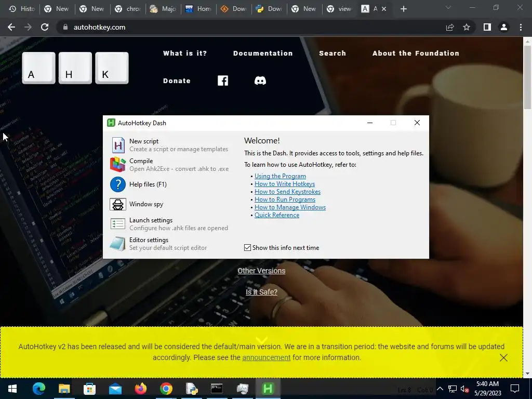Go back in browser history
This screenshot has height=399, width=532.
[11, 27]
